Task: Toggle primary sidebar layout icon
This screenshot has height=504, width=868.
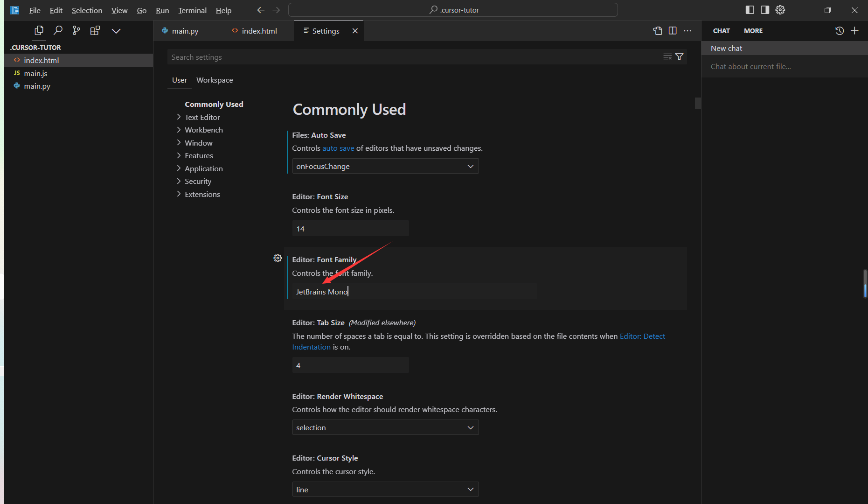Action: (750, 10)
